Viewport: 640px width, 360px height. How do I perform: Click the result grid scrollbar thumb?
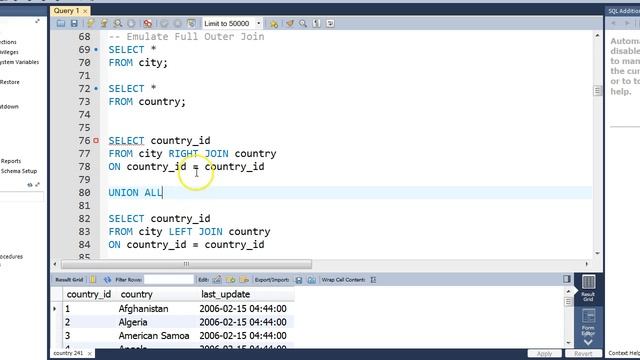pos(568,302)
